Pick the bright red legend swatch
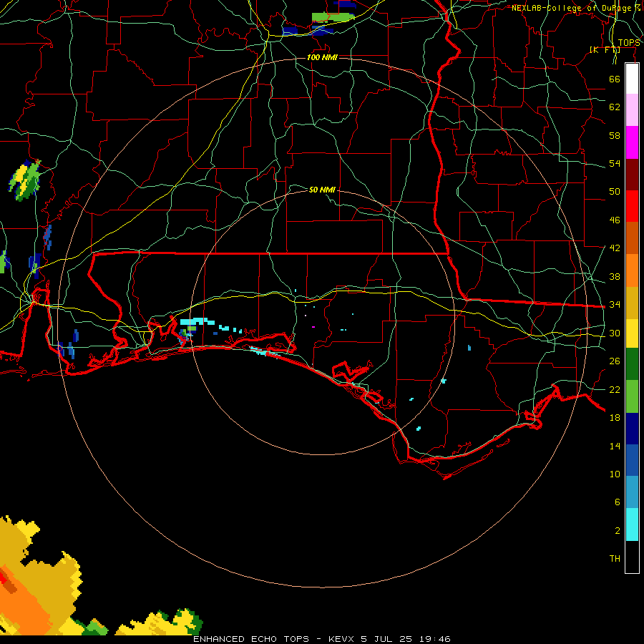This screenshot has height=644, width=644. point(632,206)
